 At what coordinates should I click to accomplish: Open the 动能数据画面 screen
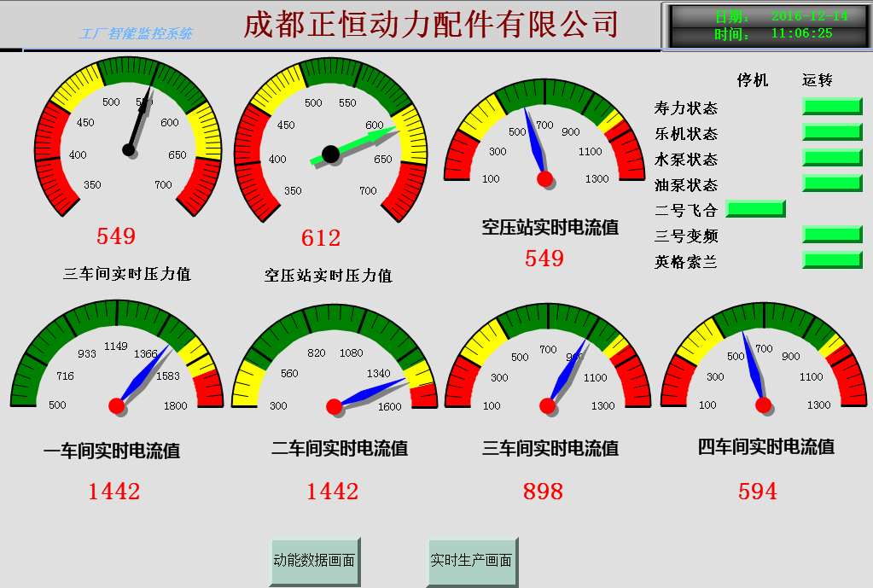pyautogui.click(x=315, y=562)
